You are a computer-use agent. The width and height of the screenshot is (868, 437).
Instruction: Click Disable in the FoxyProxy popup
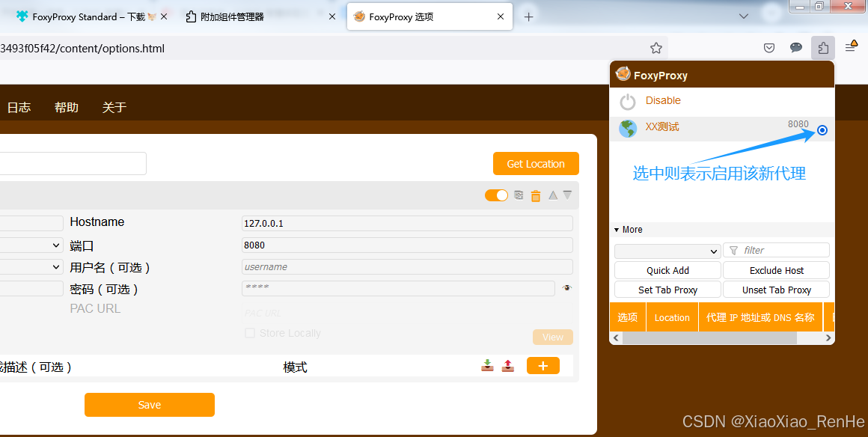point(663,100)
